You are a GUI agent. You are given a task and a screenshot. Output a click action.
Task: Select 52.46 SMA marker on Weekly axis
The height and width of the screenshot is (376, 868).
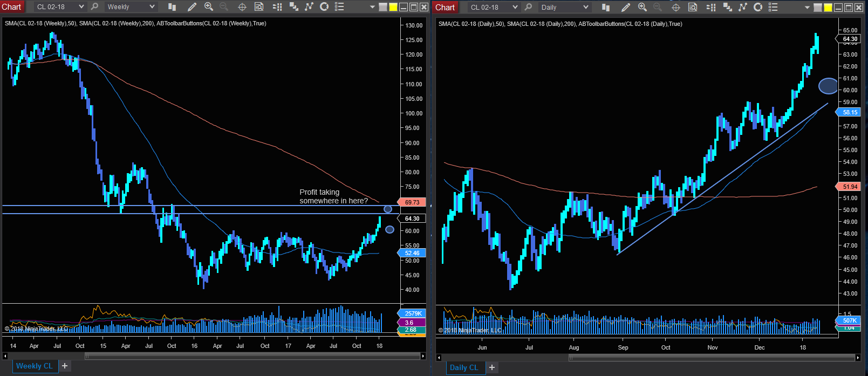click(412, 253)
